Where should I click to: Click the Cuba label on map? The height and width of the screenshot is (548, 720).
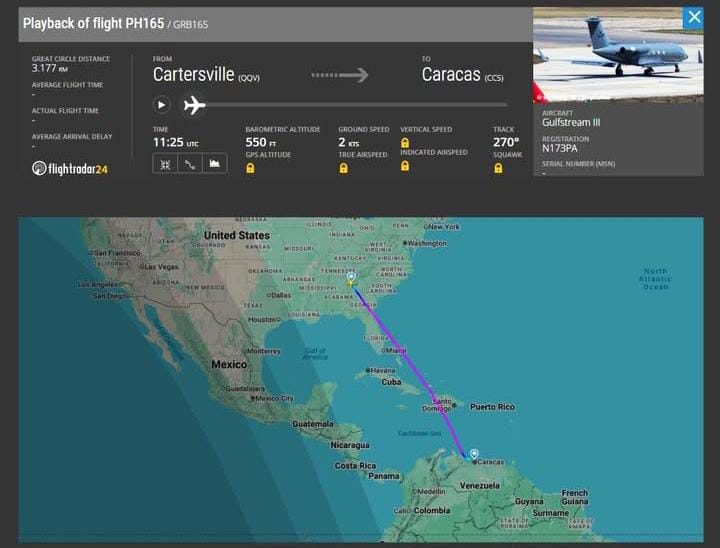pyautogui.click(x=391, y=382)
